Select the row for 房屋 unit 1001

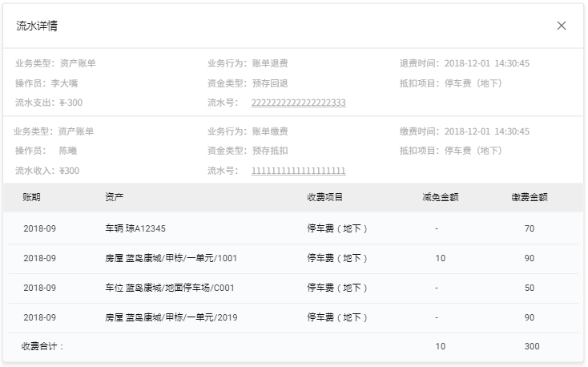[171, 258]
